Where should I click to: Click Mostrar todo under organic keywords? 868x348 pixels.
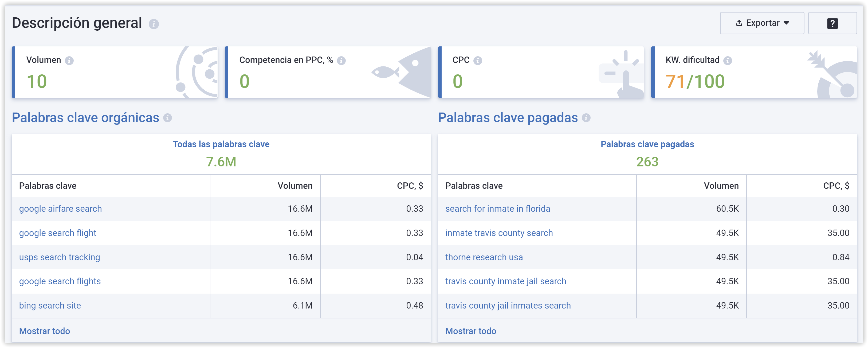[x=45, y=331]
